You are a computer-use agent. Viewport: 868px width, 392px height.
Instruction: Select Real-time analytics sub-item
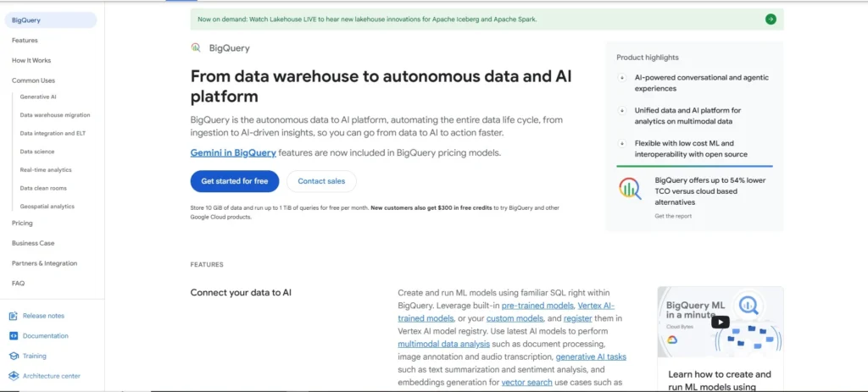46,169
